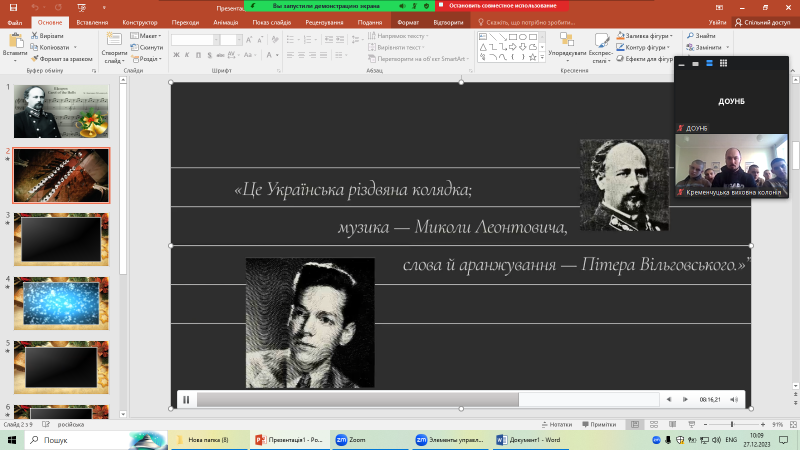Screen dimensions: 800x450
Task: Toggle strikethrough (abc) formatting
Action: coord(220,55)
